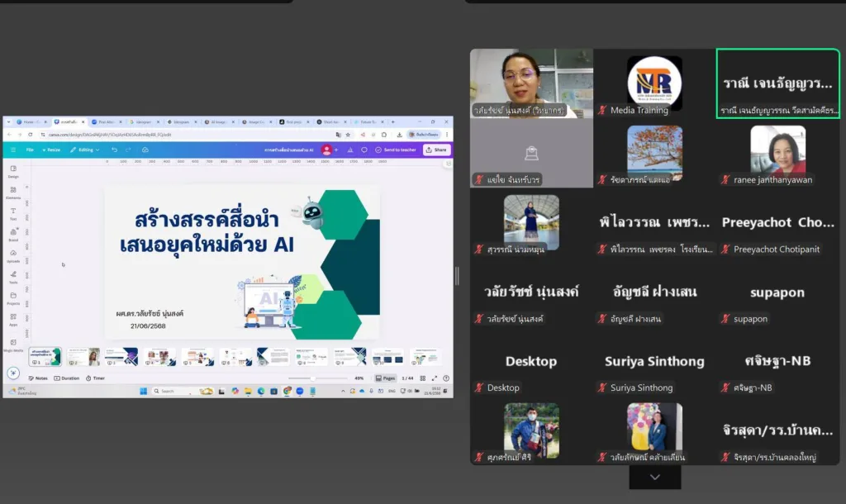Open the Uploads panel
846x504 pixels.
13,256
